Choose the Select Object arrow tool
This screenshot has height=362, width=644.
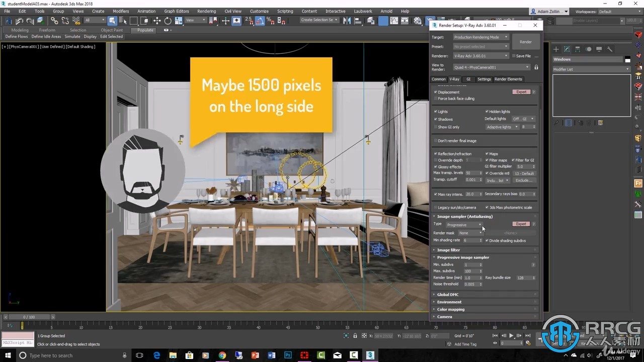(112, 21)
